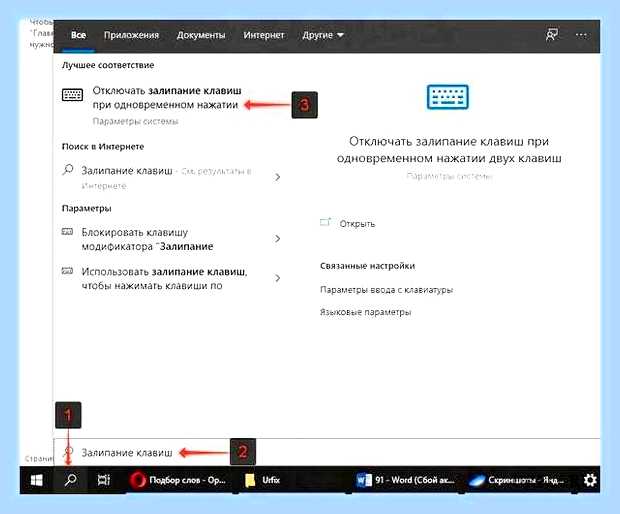The width and height of the screenshot is (620, 514).
Task: Click the search box containing Залипание клавиш
Action: (327, 452)
